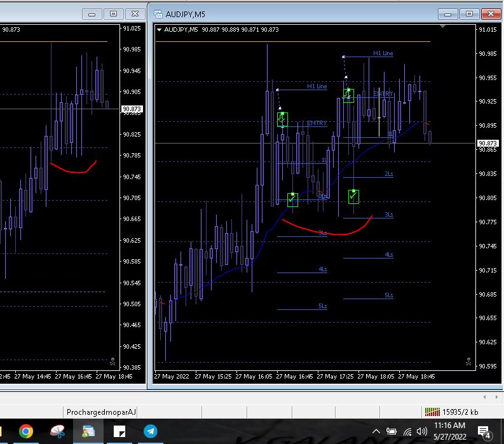Minimize the left chart window
Image resolution: width=504 pixels, height=444 pixels.
tap(92, 14)
